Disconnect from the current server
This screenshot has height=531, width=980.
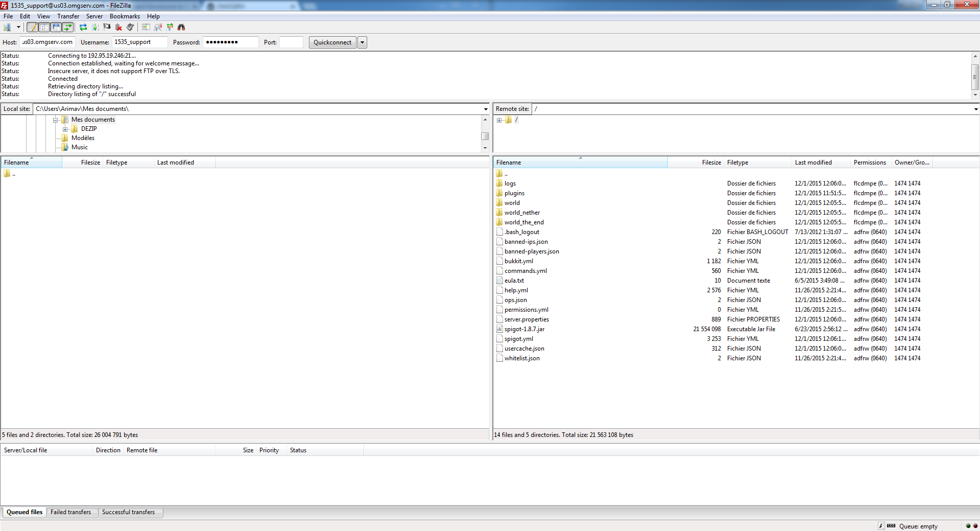pos(118,27)
